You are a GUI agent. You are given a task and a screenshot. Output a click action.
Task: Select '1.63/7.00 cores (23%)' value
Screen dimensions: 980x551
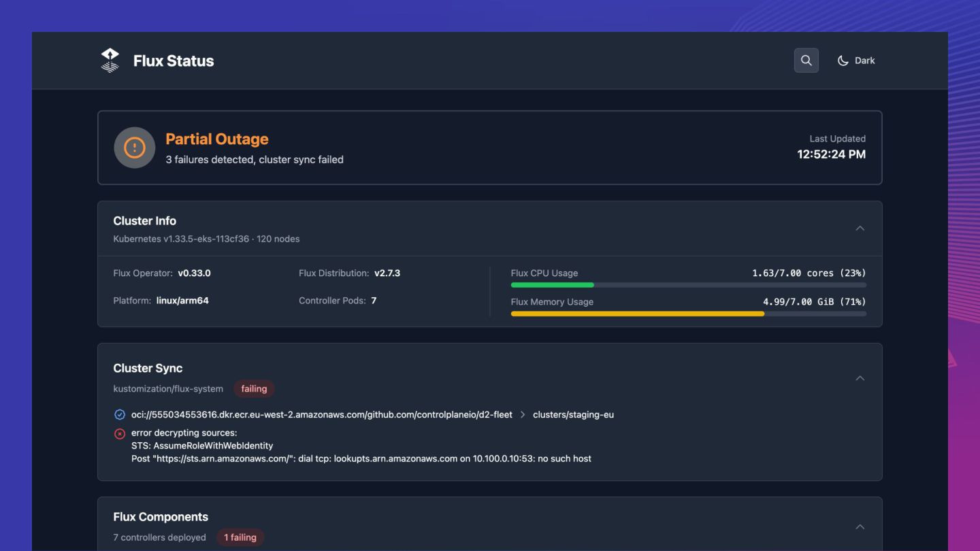point(809,273)
